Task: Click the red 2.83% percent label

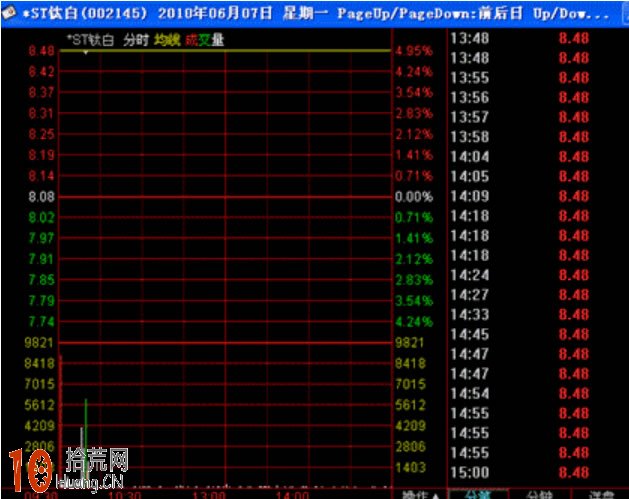Action: 414,114
